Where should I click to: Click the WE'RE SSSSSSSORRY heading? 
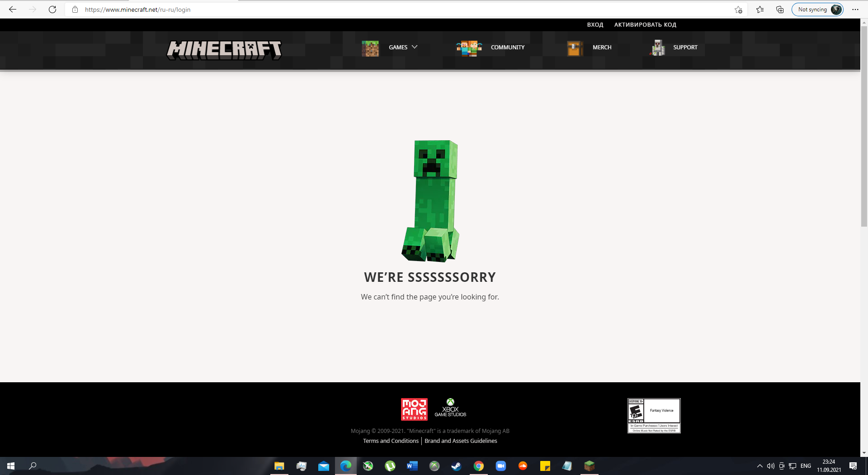[430, 277]
